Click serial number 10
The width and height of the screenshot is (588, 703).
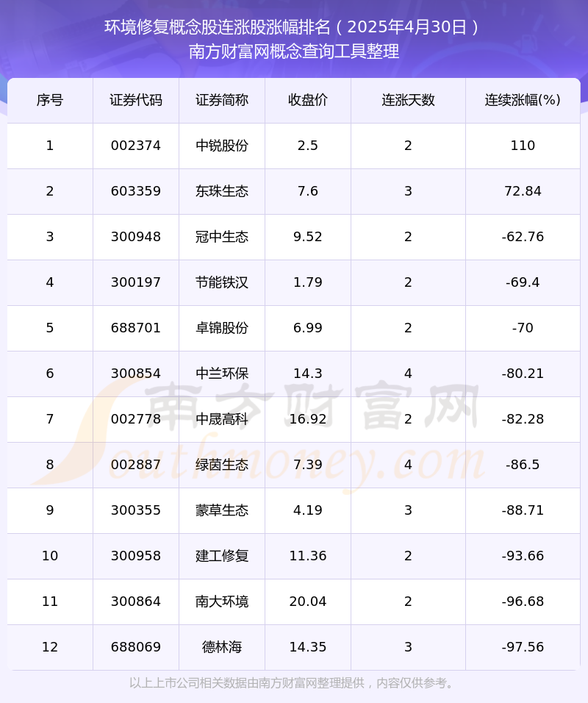coord(50,556)
